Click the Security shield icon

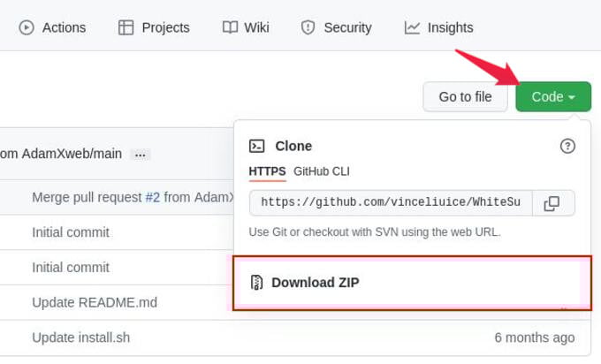pyautogui.click(x=308, y=27)
